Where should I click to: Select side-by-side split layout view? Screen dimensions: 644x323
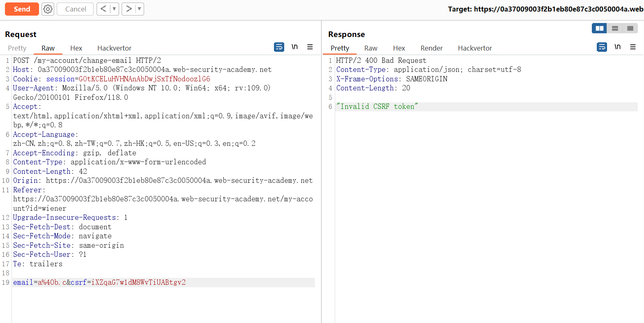coord(599,28)
